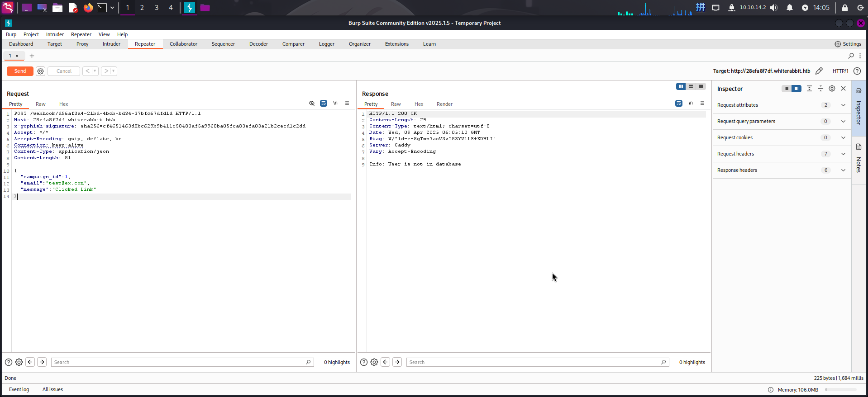This screenshot has width=868, height=397.
Task: Switch to top-bottom stacked layout
Action: (691, 86)
